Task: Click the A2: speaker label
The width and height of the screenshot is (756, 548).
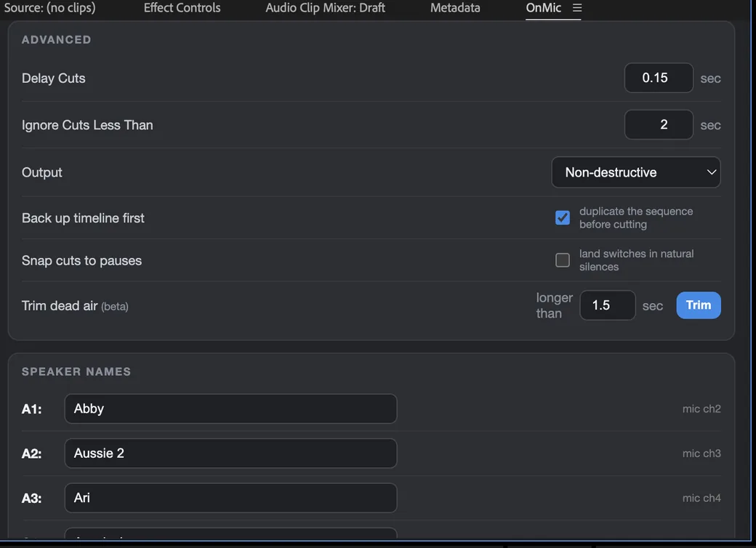Action: (32, 454)
